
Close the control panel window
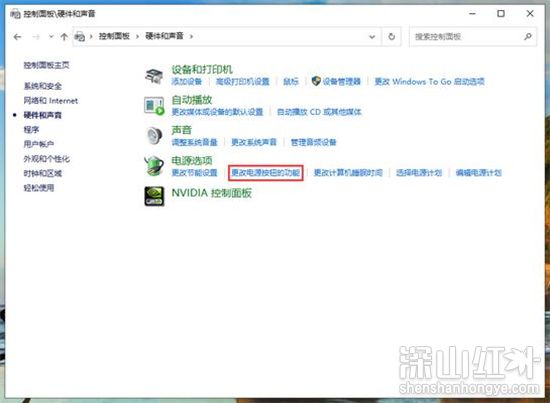coord(530,14)
